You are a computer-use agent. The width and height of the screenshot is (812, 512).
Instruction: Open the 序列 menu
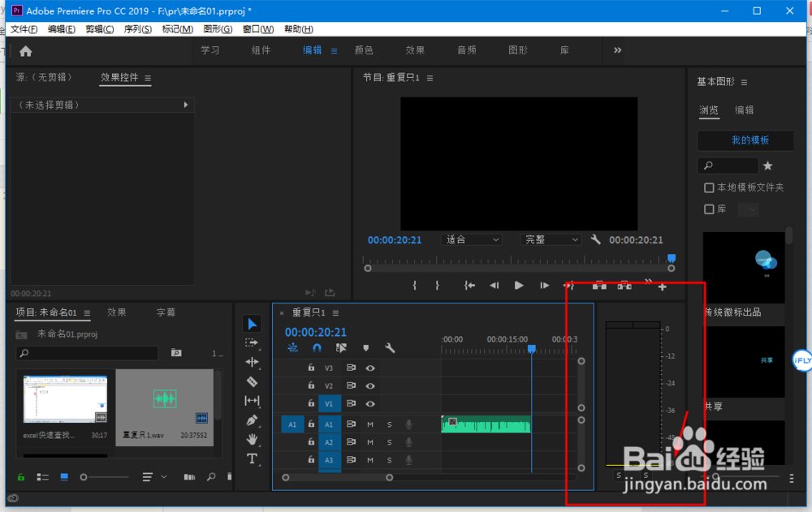[137, 29]
